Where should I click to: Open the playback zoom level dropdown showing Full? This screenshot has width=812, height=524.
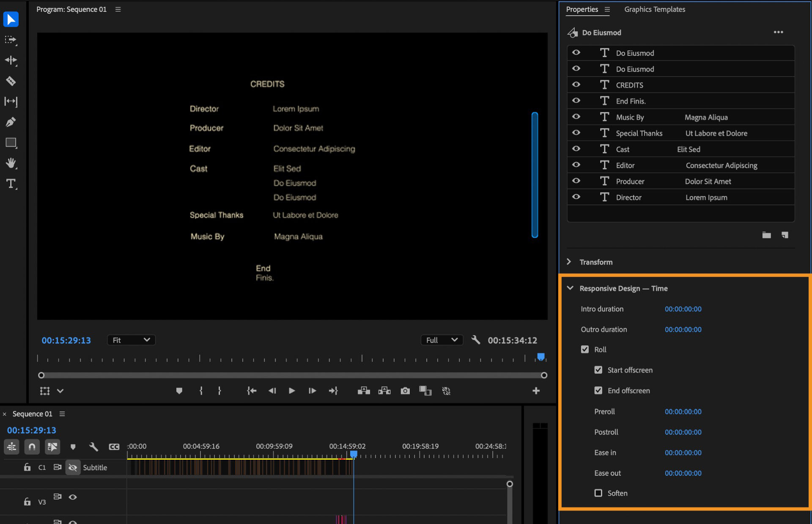point(442,340)
